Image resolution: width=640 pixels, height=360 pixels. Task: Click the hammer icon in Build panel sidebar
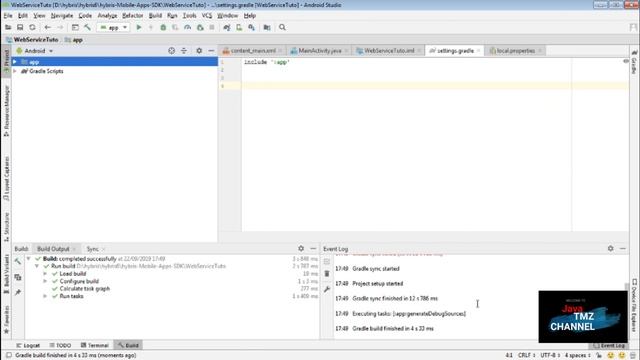pyautogui.click(x=18, y=262)
